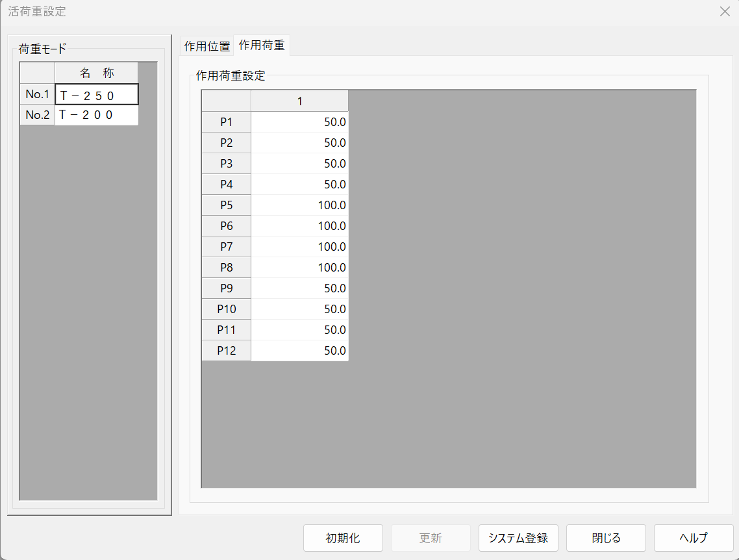Screen dimensions: 739x560
Task: Select the P10 row header
Action: coord(226,309)
